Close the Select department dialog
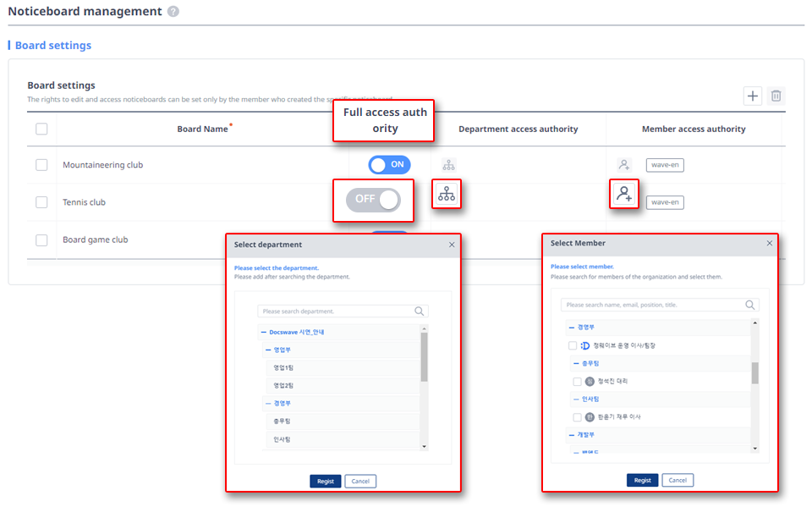The height and width of the screenshot is (507, 812). click(x=452, y=245)
